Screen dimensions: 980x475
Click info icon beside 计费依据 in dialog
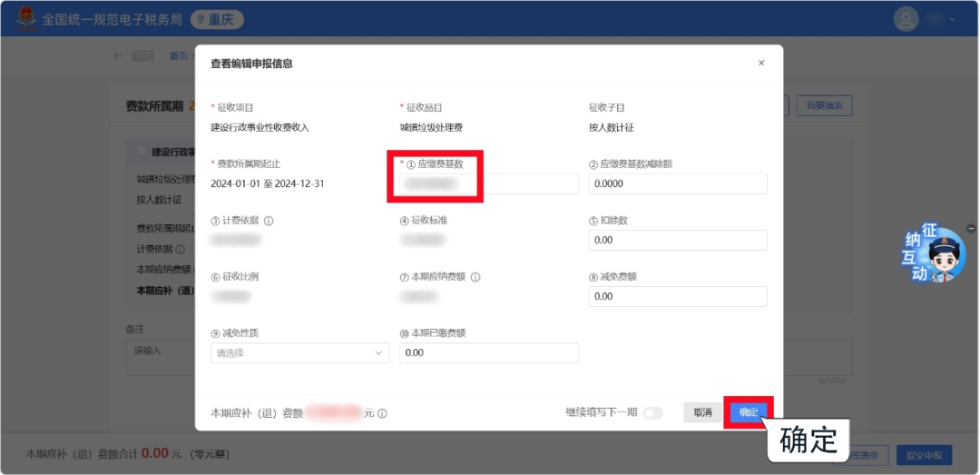point(269,221)
